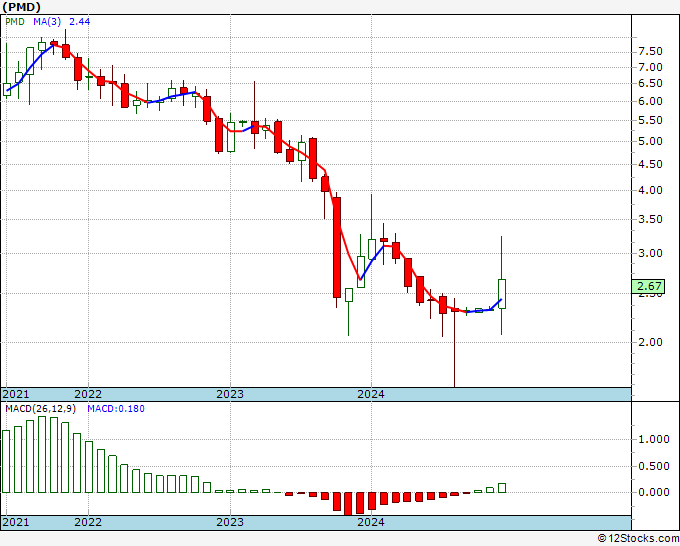This screenshot has width=680, height=546.
Task: Click the (PMD) chart title
Action: coord(22,7)
